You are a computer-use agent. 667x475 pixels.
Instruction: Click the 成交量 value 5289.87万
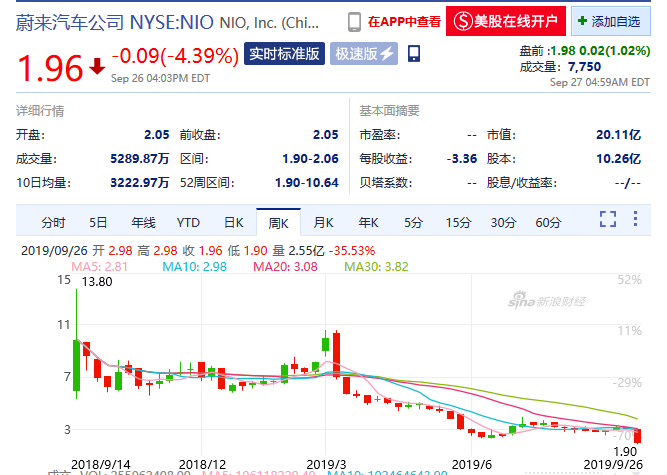coord(140,159)
